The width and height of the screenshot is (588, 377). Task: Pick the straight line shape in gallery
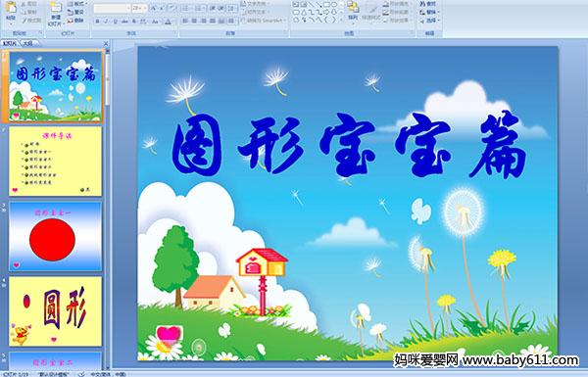click(x=312, y=5)
